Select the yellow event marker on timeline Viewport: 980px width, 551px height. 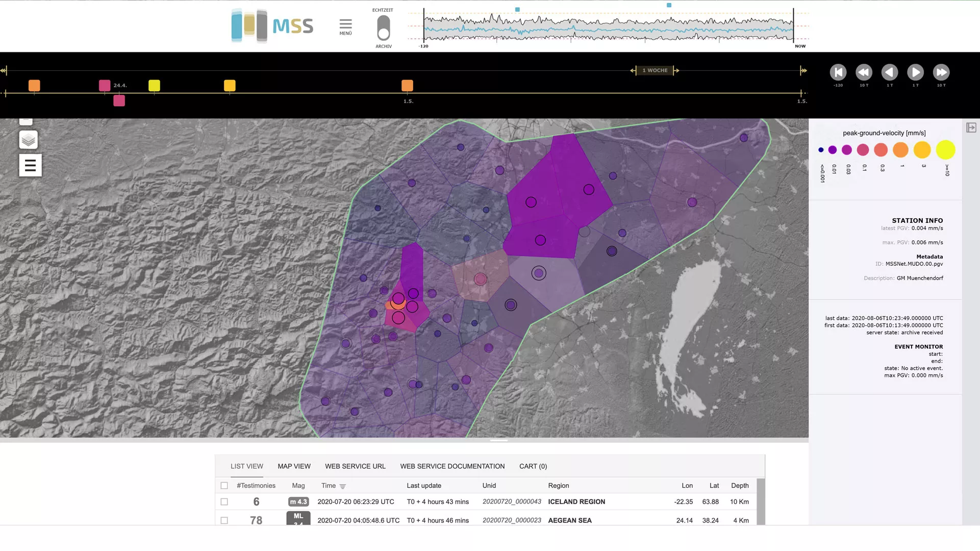pyautogui.click(x=154, y=86)
